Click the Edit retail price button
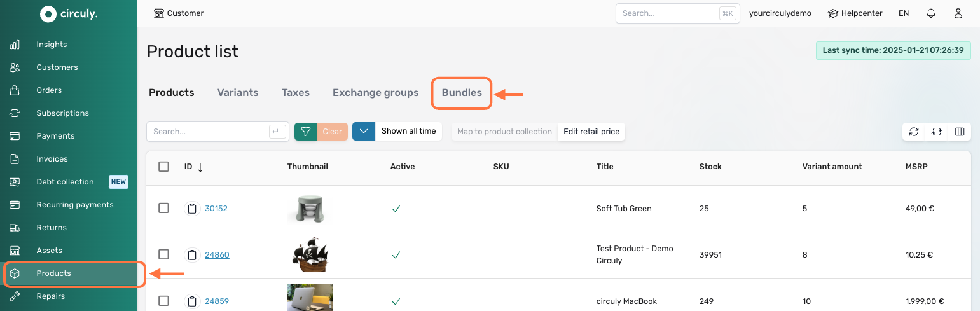 tap(591, 132)
